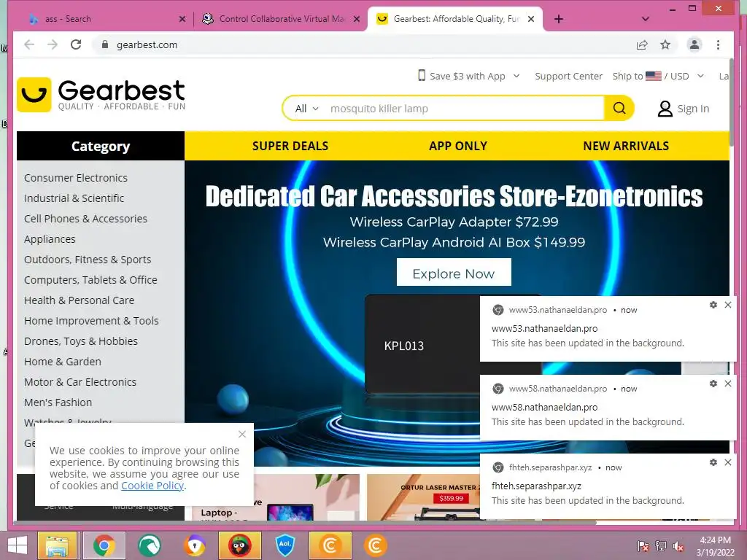Click the mosquito killer lamp search field
This screenshot has width=747, height=560.
[465, 109]
